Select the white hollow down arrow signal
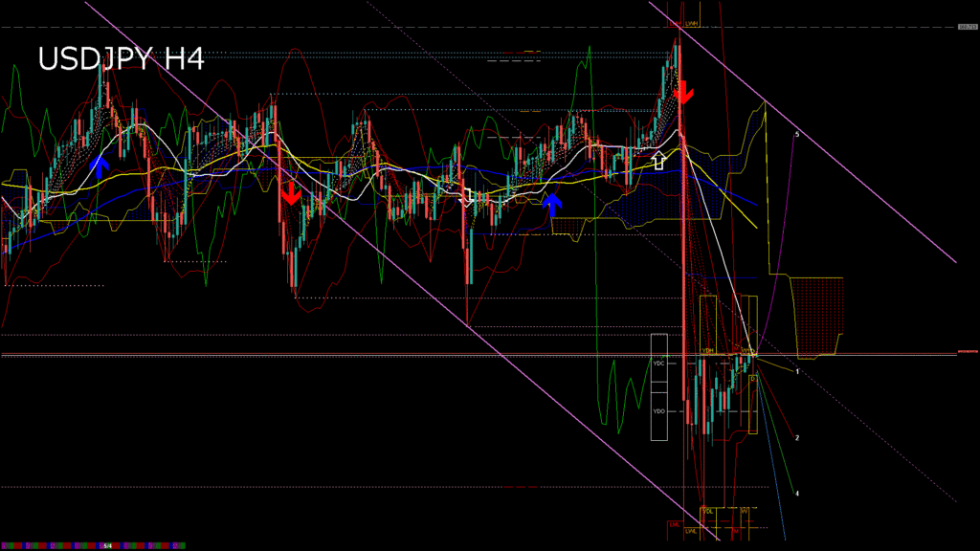The width and height of the screenshot is (980, 551). click(x=466, y=197)
